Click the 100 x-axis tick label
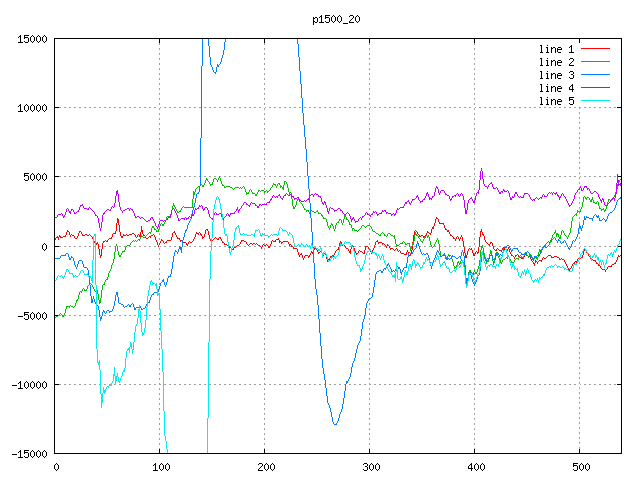Image resolution: width=640 pixels, height=480 pixels. pos(160,467)
